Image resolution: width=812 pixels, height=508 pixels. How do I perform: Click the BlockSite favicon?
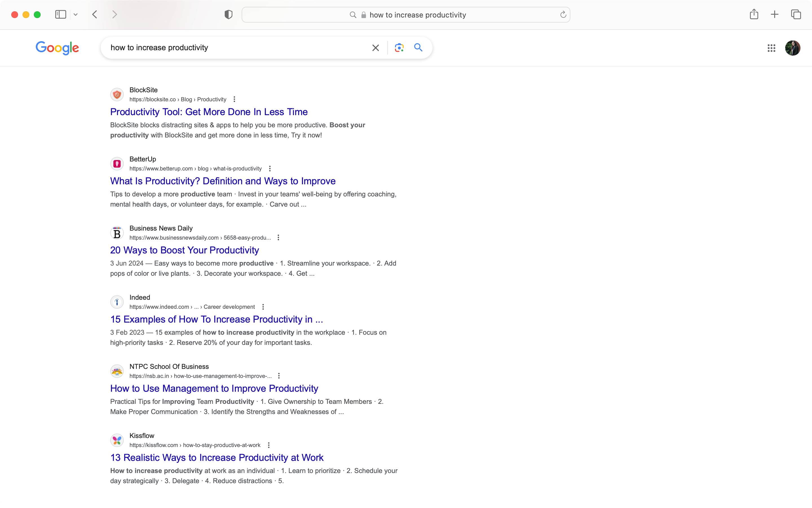pos(117,95)
